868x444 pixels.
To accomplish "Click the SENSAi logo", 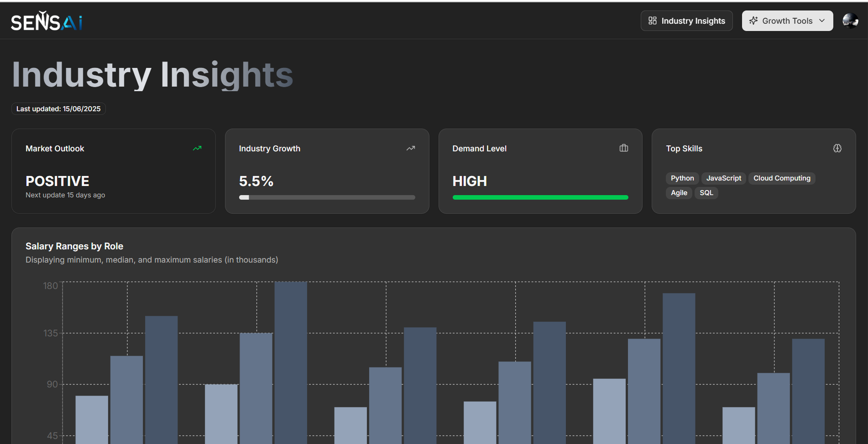I will 47,21.
